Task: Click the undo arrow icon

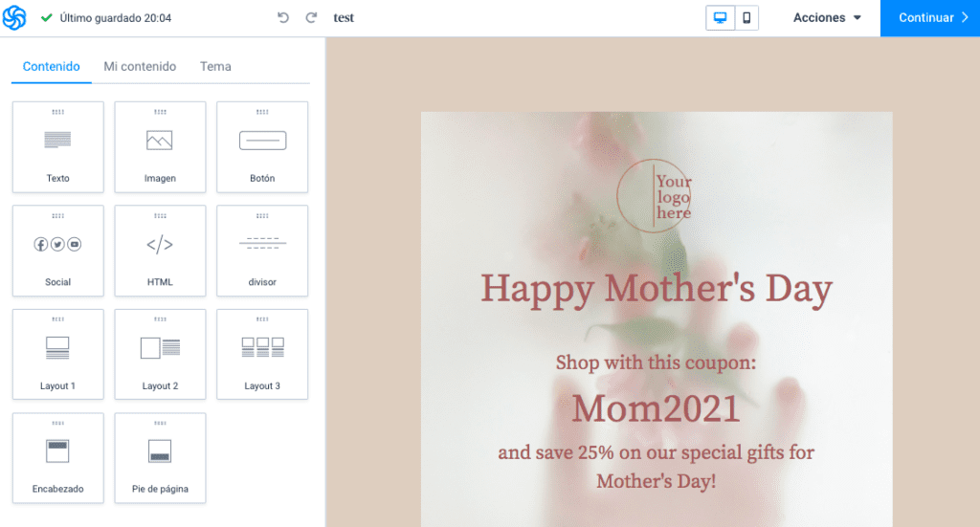Action: 283,17
